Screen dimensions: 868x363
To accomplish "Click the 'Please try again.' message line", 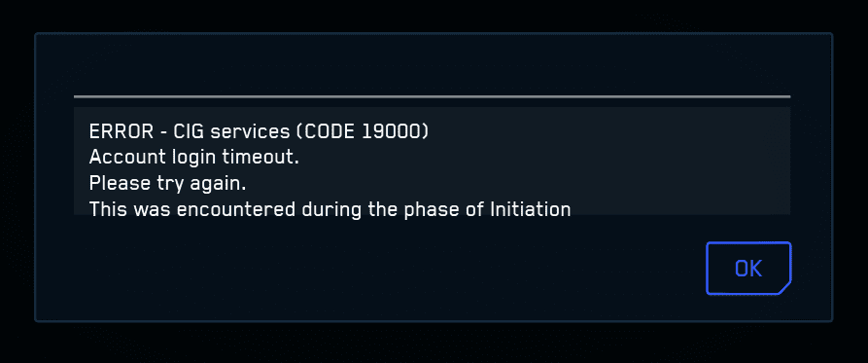I will tap(167, 183).
